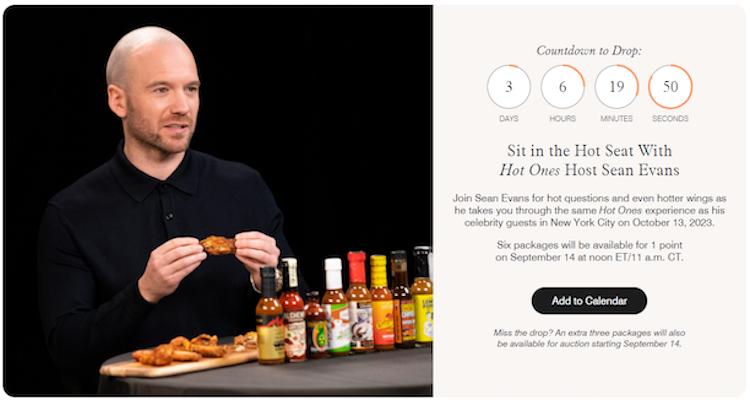Screen dimensions: 750x400
Task: Select the days countdown circle showing 3
Action: click(508, 87)
